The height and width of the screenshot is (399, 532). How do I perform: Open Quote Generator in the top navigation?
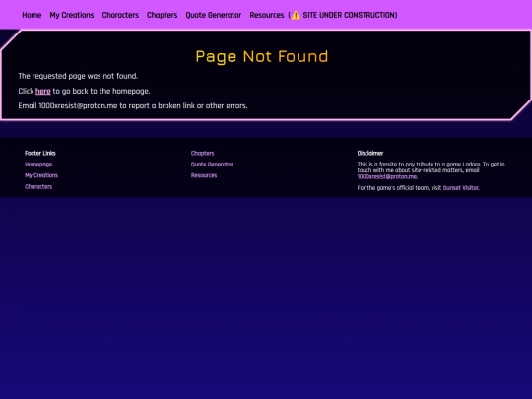pyautogui.click(x=214, y=15)
